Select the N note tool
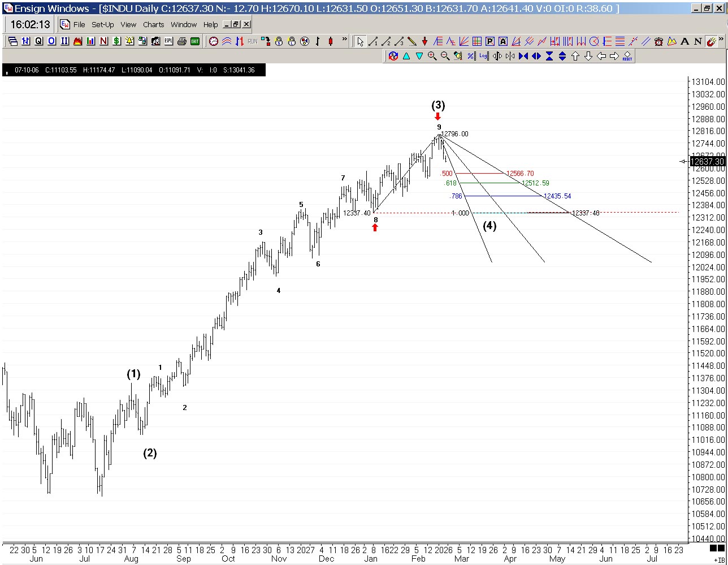This screenshot has height=565, width=728. (x=698, y=41)
